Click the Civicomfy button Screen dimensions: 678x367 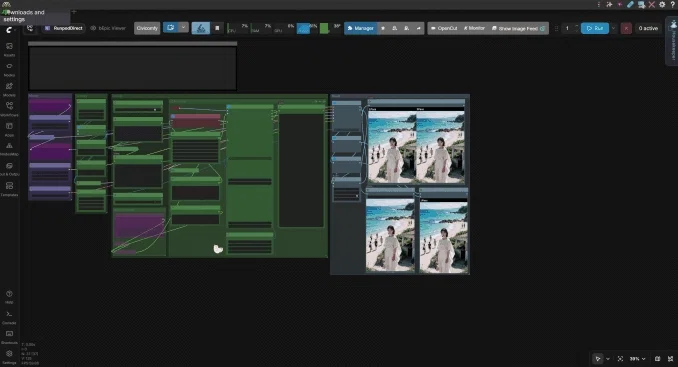tap(147, 28)
